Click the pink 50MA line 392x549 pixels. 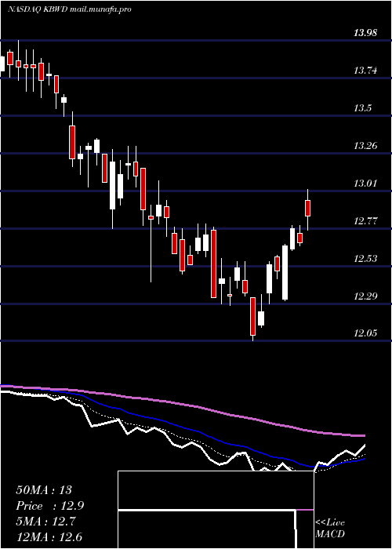(x=182, y=404)
